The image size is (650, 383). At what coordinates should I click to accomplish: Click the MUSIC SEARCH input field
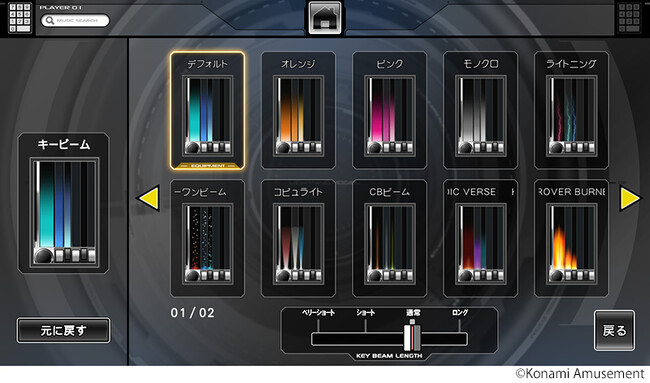(75, 20)
